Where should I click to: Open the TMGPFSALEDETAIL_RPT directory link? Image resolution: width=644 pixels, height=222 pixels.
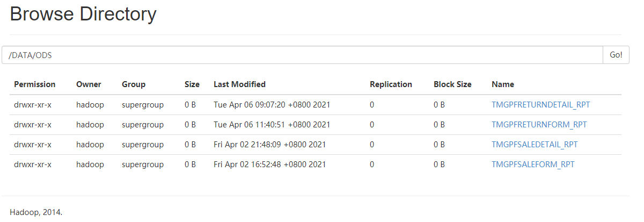tap(535, 145)
